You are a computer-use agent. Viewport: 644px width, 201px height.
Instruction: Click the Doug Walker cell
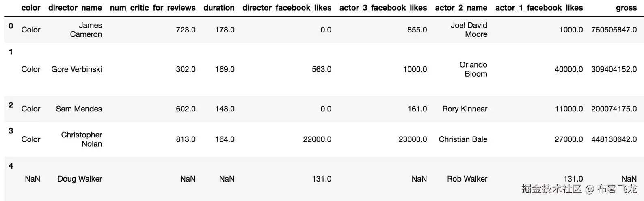(x=80, y=179)
